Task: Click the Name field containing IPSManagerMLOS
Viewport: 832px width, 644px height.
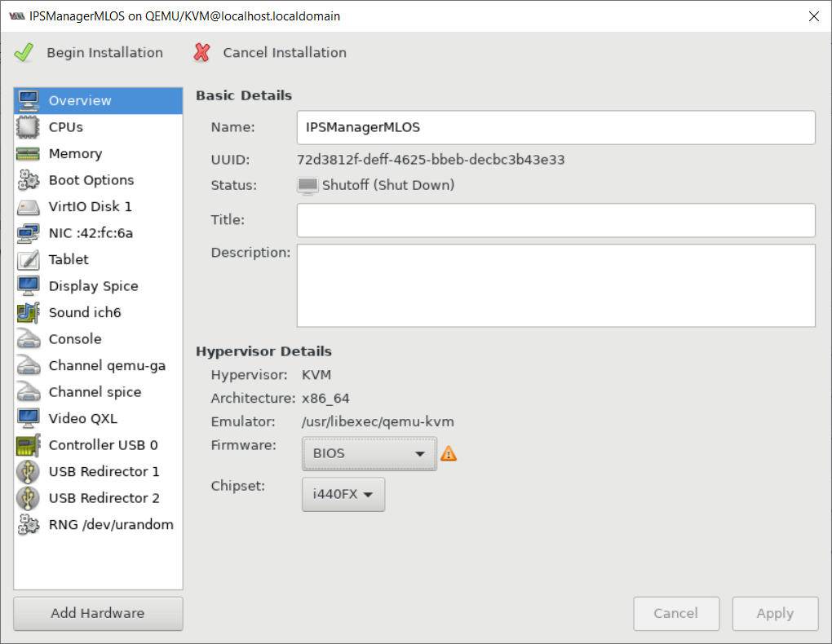Action: pos(556,127)
